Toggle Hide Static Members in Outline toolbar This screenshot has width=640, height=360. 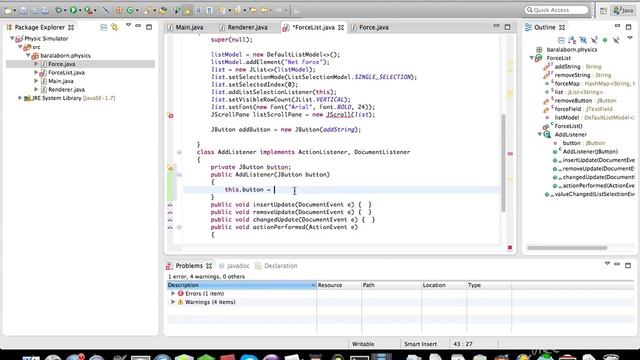click(594, 40)
